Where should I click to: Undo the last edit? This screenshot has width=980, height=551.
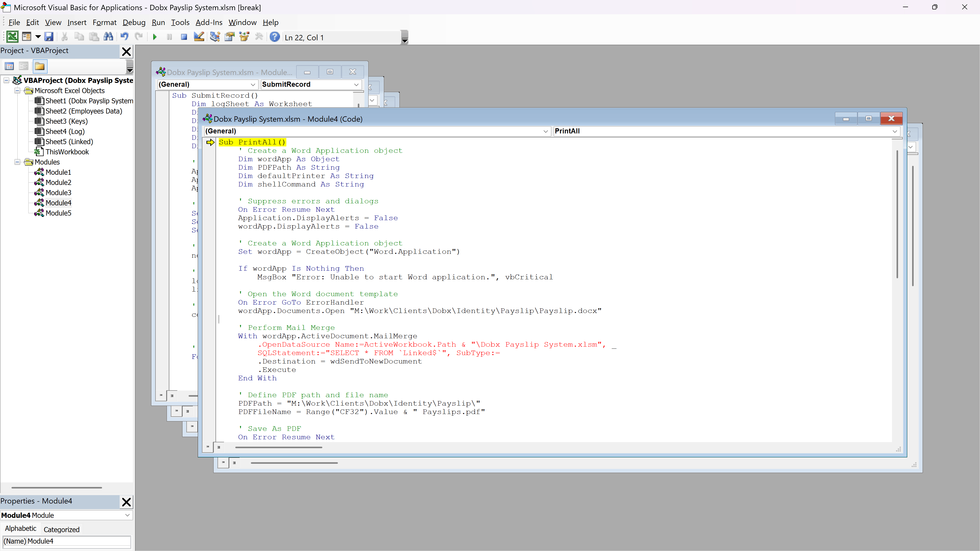tap(124, 37)
